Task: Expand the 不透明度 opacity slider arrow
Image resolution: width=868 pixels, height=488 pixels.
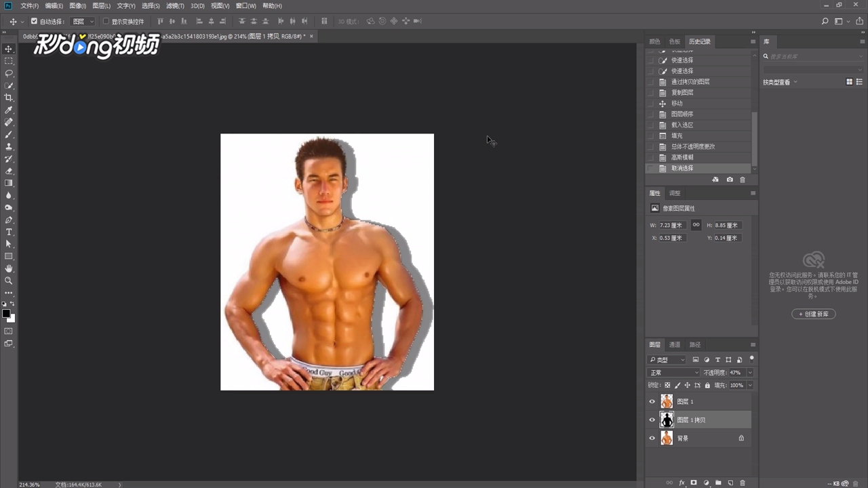Action: (750, 373)
